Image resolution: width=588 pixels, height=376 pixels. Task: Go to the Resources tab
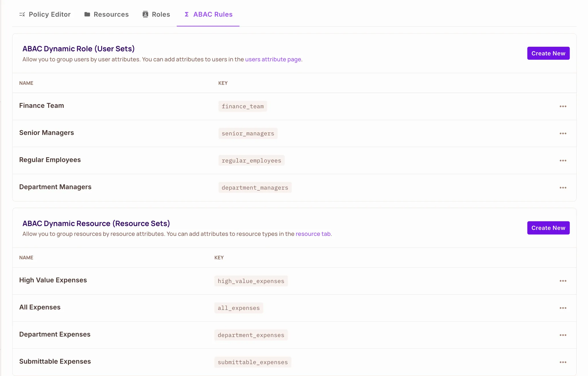(107, 14)
